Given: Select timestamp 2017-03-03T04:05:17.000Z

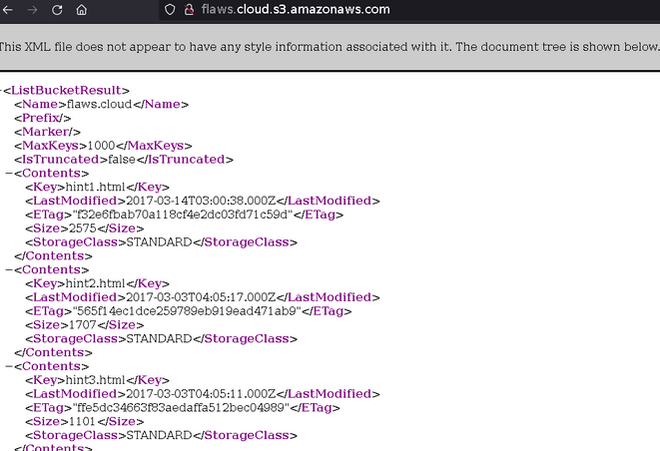Looking at the screenshot, I should pos(201,297).
